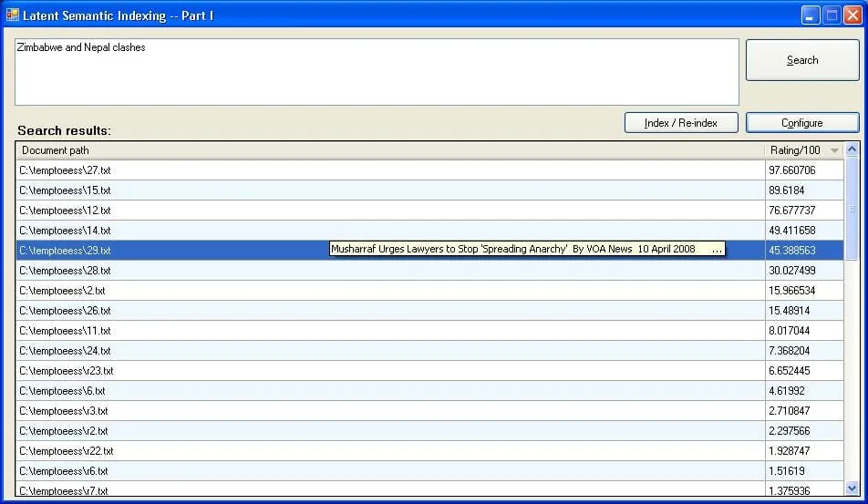Sort results by Rating/100 column header
Image resolution: width=868 pixels, height=504 pixels.
click(x=802, y=150)
